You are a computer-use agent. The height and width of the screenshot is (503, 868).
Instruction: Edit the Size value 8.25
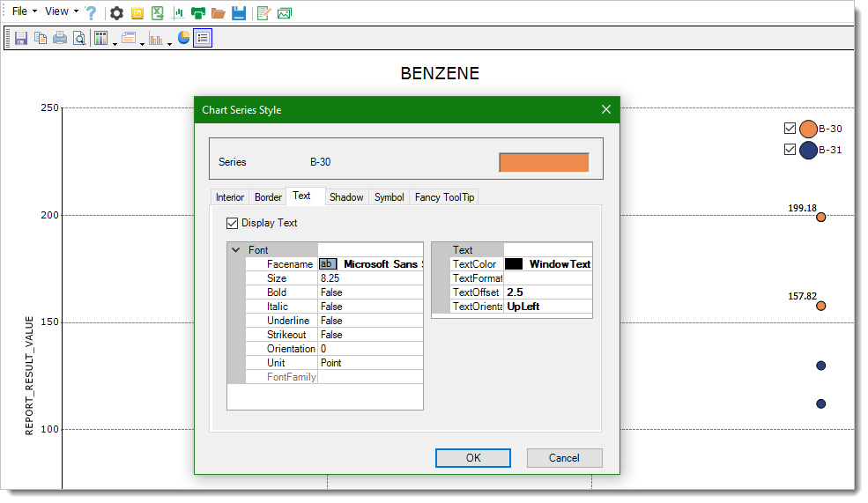point(370,278)
